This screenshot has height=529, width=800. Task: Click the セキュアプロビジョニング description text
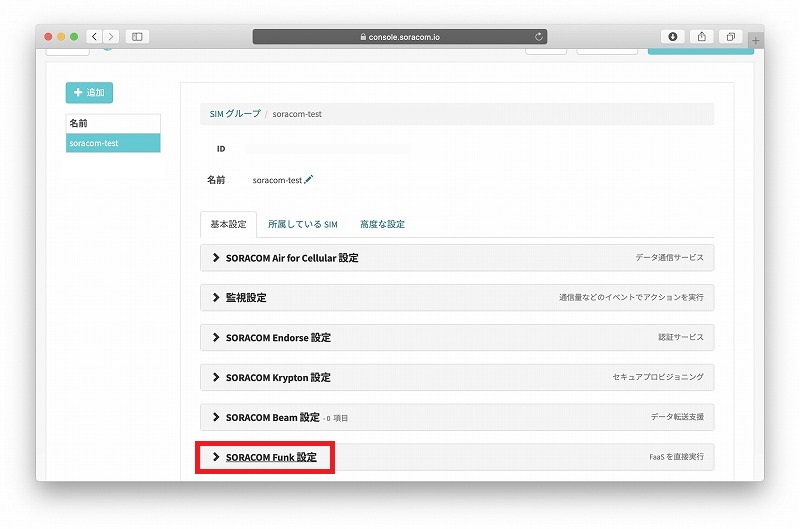[x=658, y=377]
